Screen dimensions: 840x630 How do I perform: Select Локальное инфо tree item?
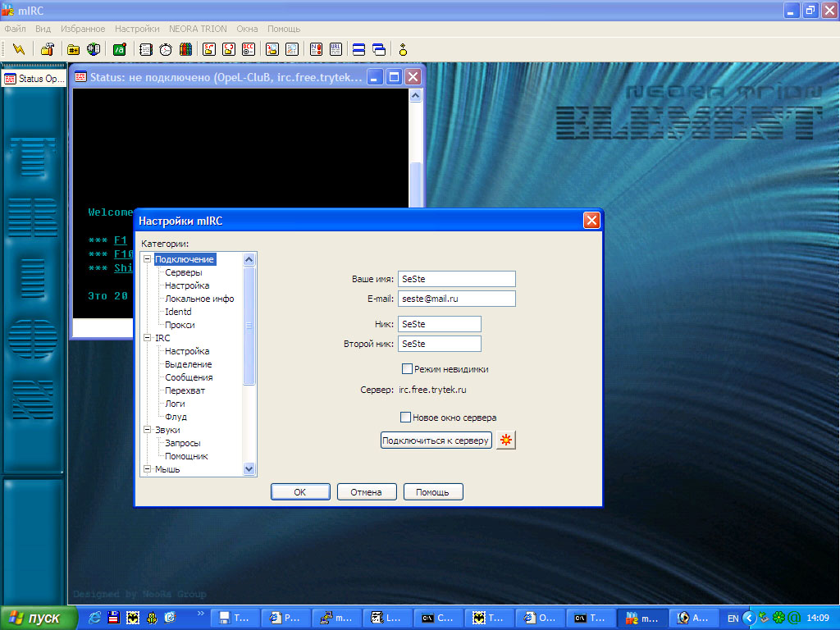coord(199,299)
